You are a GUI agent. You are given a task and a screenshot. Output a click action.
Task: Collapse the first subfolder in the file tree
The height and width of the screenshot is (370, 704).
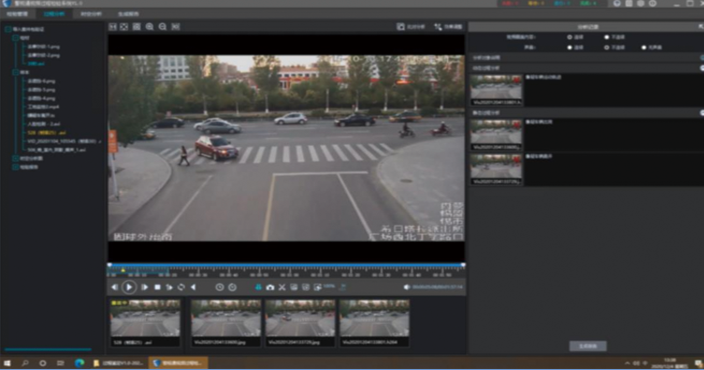15,38
